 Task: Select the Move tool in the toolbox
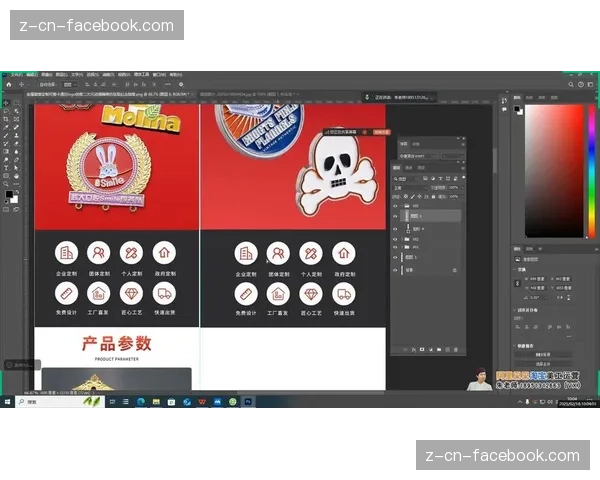[x=7, y=103]
